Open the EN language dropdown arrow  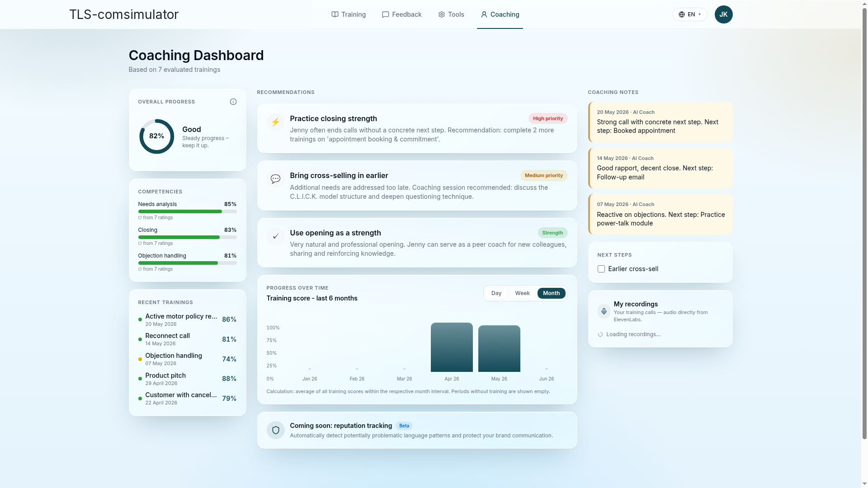click(700, 14)
